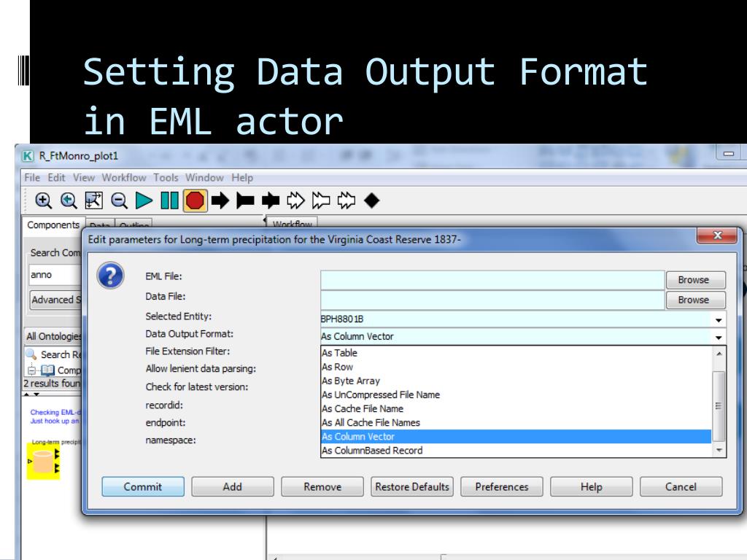Open the Help menu
Screen dimensions: 747x560
point(242,178)
